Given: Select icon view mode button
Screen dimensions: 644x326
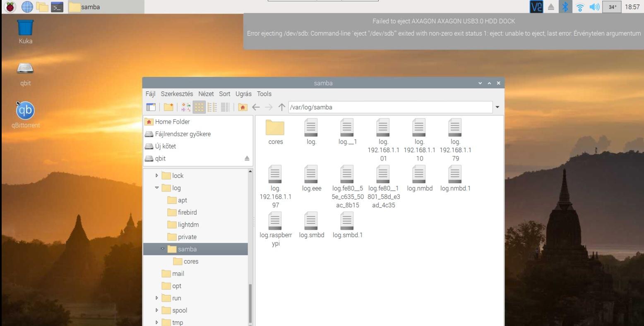Looking at the screenshot, I should [x=199, y=107].
